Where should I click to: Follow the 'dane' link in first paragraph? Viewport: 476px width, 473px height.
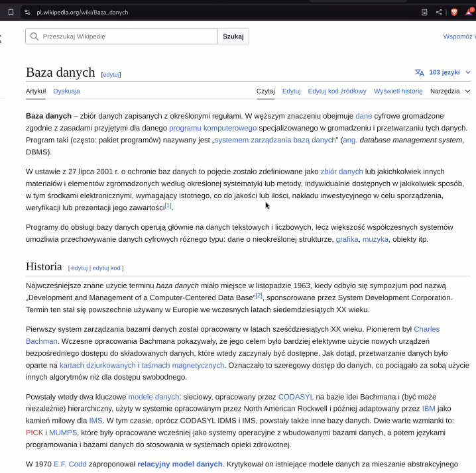click(x=364, y=116)
